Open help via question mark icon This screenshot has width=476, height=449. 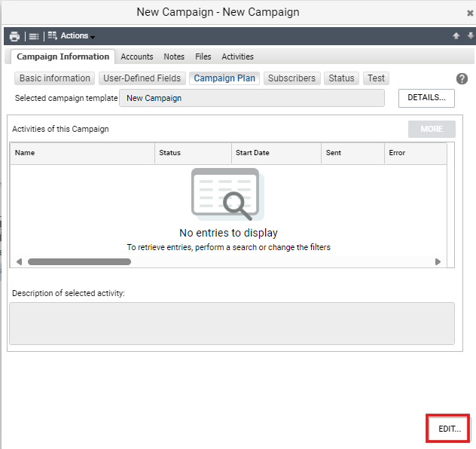tap(462, 79)
